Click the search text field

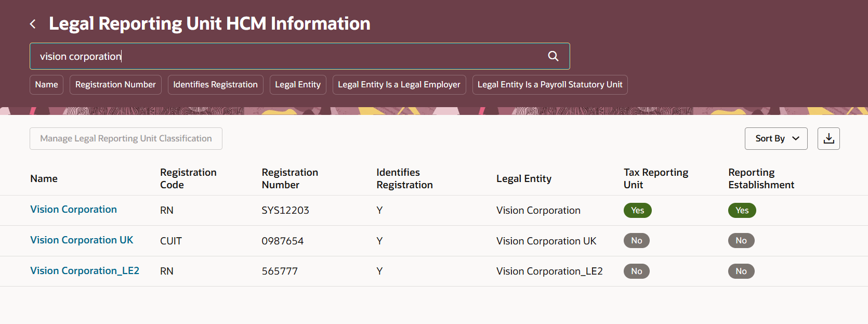pos(286,56)
